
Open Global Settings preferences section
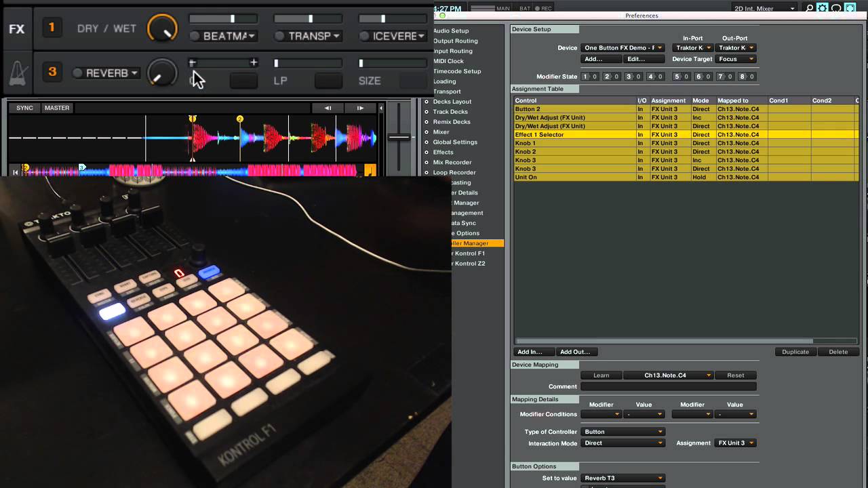(455, 142)
